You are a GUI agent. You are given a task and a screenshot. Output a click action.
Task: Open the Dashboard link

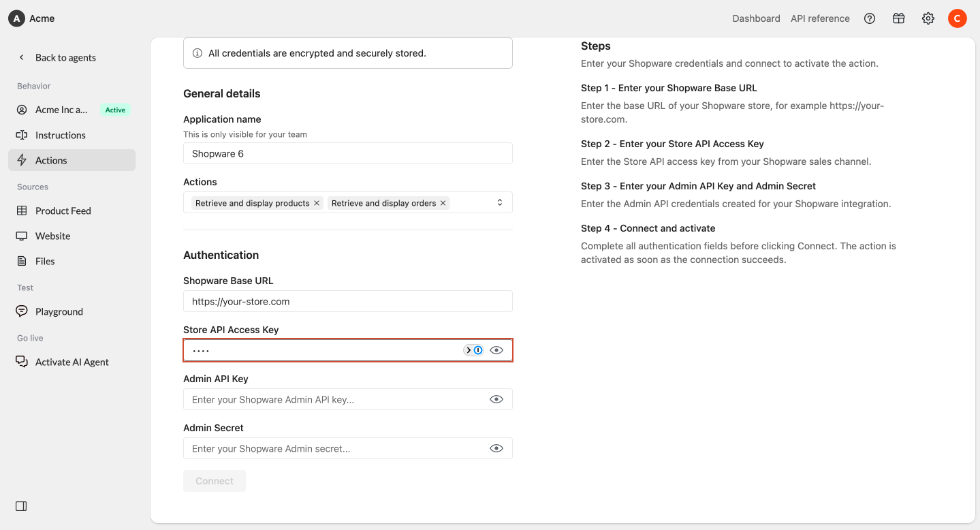pyautogui.click(x=756, y=18)
